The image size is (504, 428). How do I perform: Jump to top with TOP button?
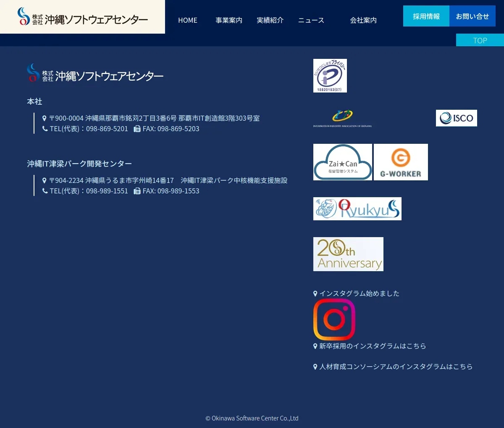pos(480,40)
